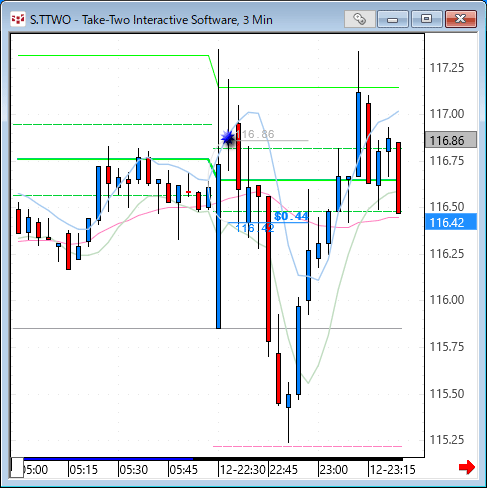The image size is (487, 488).
Task: Click the 117.00 price scale value
Action: click(x=447, y=114)
